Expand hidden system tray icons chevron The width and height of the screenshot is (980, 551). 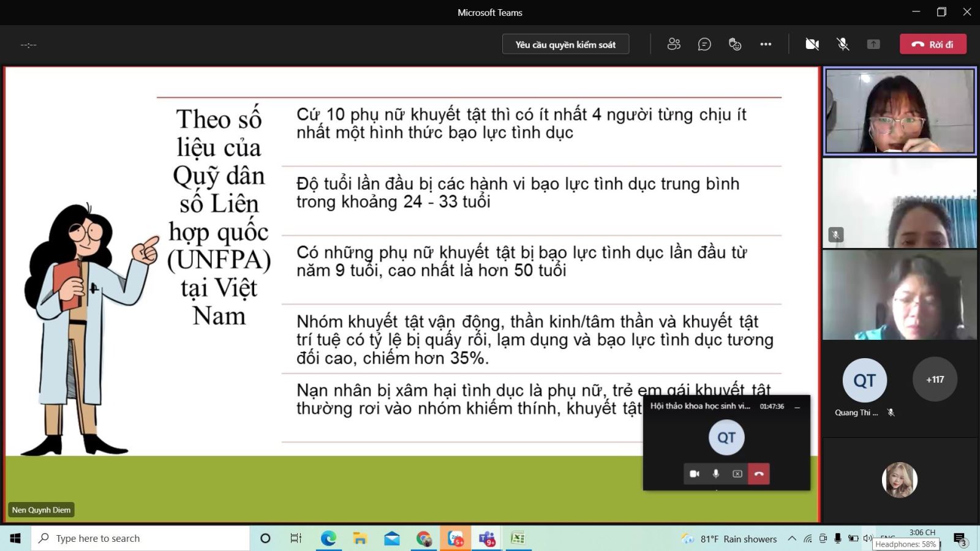click(x=792, y=539)
